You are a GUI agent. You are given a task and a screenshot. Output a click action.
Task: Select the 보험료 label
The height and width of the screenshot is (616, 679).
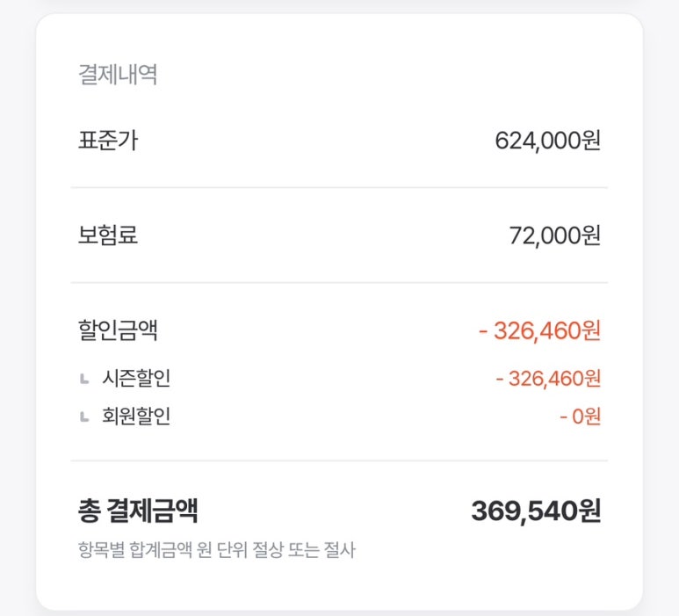click(x=108, y=236)
